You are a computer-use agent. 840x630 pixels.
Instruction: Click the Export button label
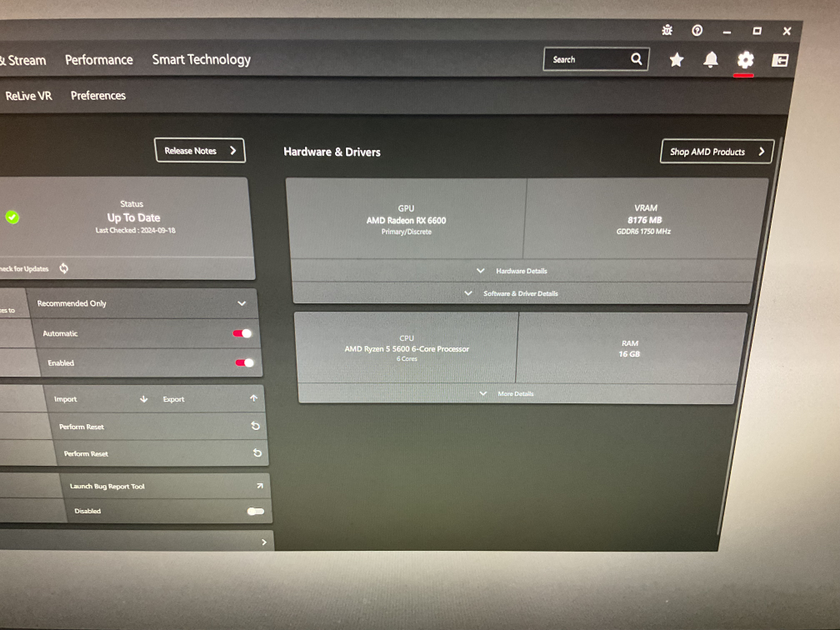[x=173, y=399]
